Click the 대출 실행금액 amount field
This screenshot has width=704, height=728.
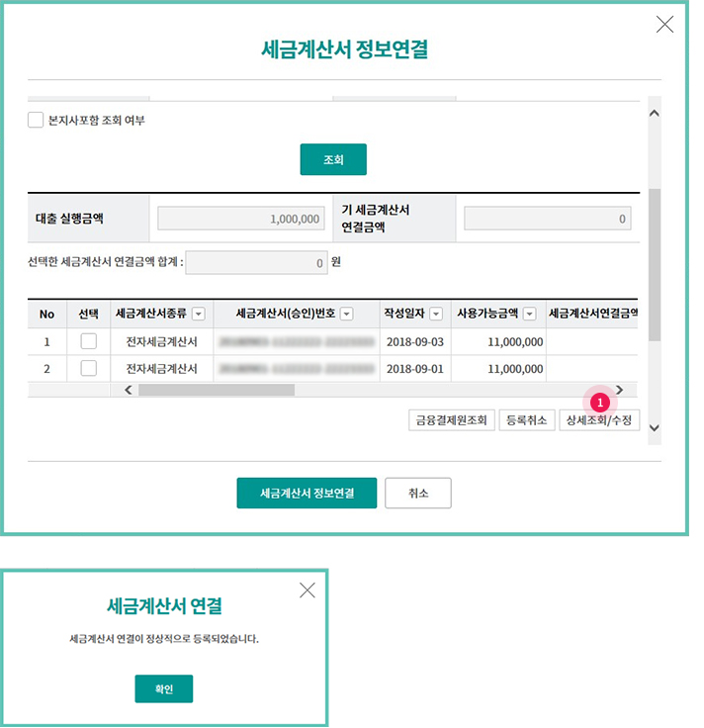tap(241, 219)
